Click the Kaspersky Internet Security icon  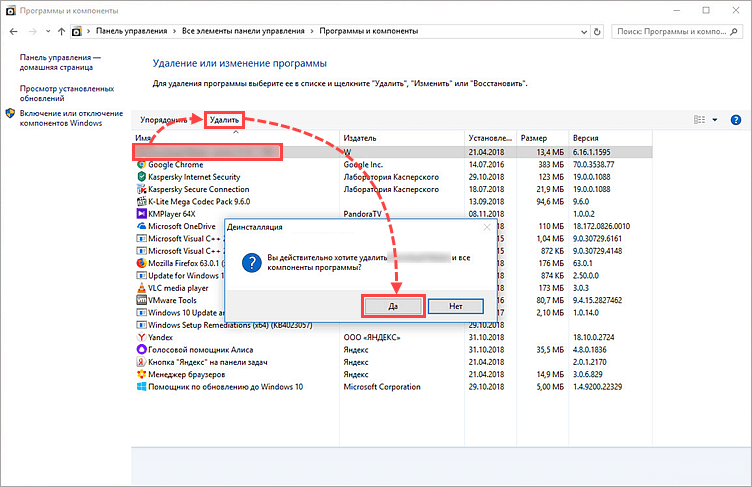click(141, 177)
